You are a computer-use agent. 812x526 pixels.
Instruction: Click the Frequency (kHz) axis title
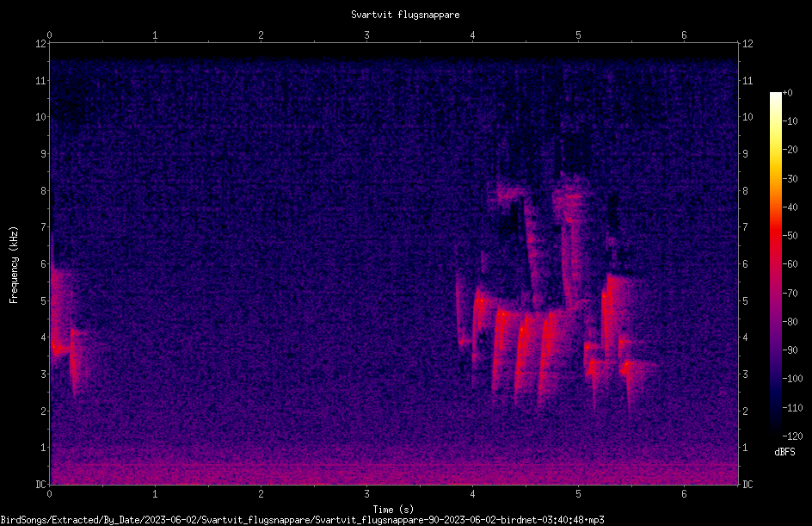(14, 265)
